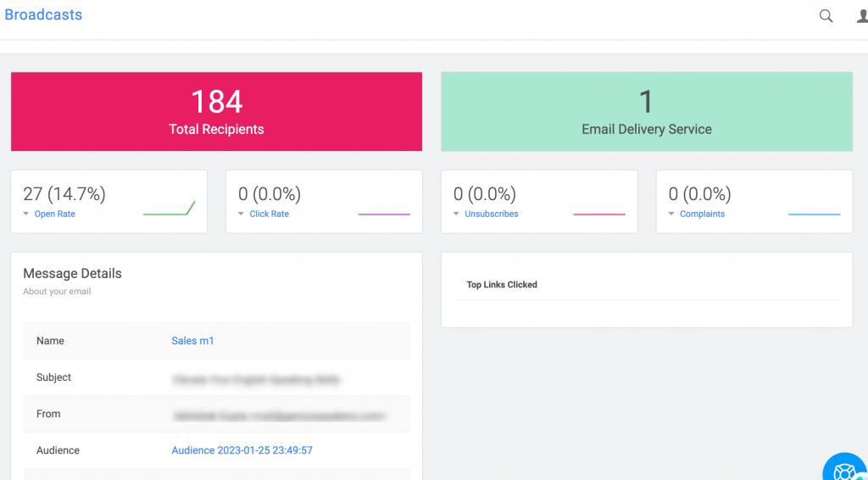Image resolution: width=868 pixels, height=480 pixels.
Task: Open the Unsubscribes link
Action: (x=492, y=214)
